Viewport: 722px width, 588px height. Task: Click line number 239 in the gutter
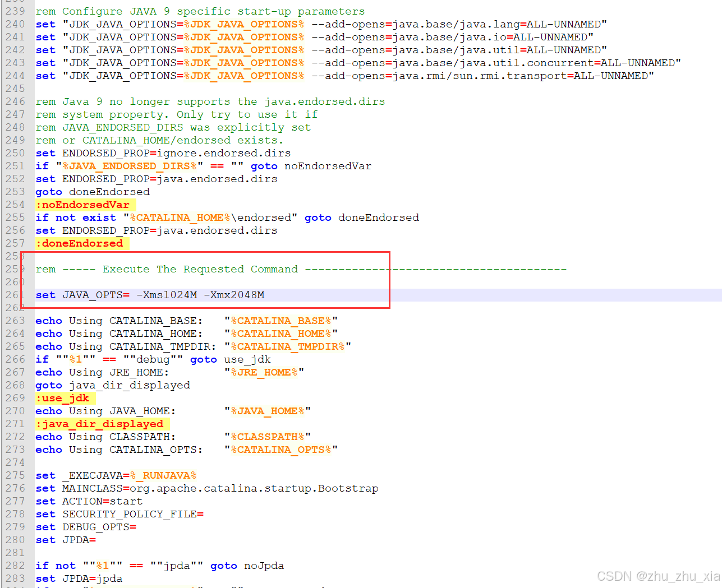click(x=15, y=11)
